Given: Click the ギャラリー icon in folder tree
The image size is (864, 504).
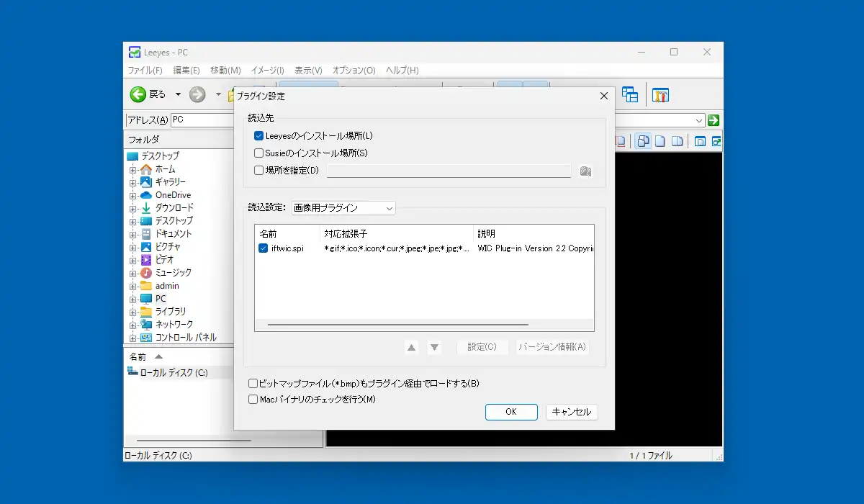Looking at the screenshot, I should 146,182.
